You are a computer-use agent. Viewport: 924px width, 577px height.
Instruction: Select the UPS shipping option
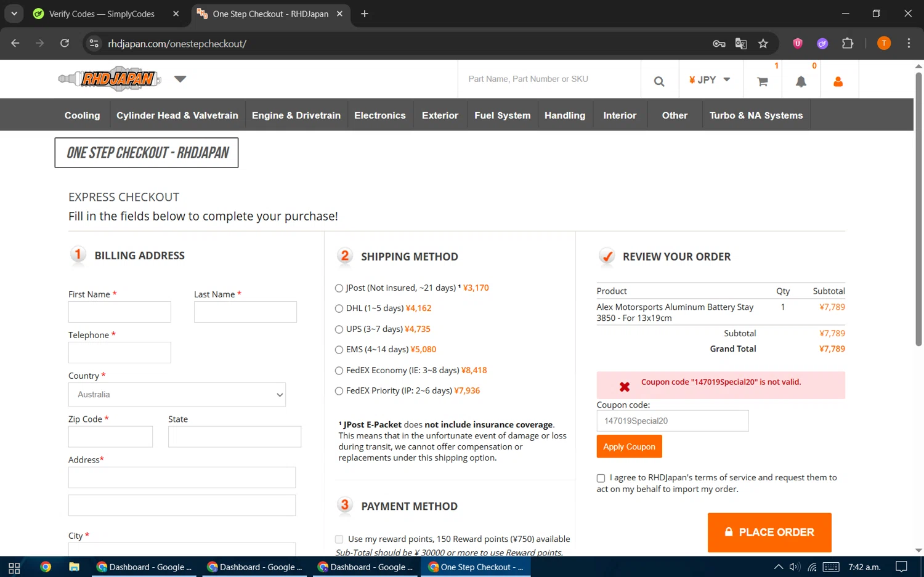(339, 329)
